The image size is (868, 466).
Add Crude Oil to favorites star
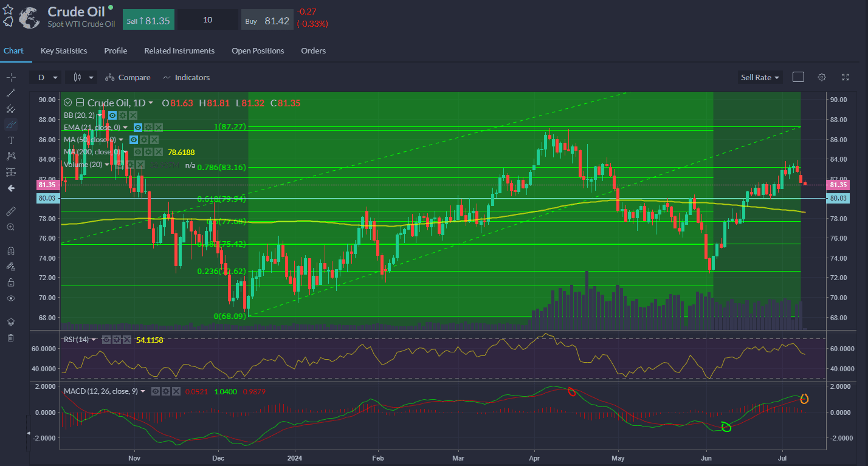(8, 10)
